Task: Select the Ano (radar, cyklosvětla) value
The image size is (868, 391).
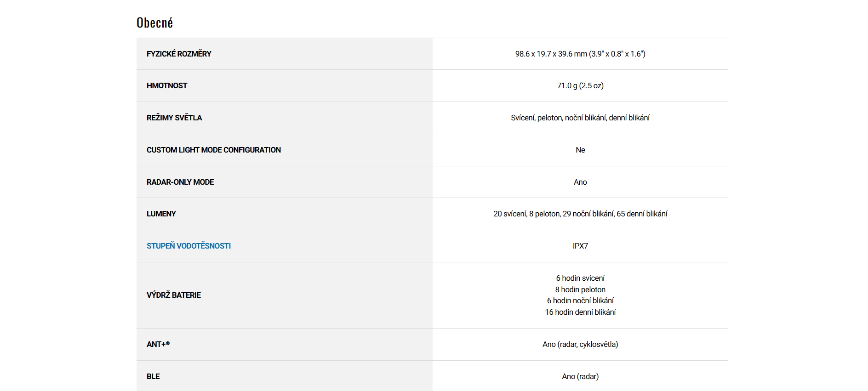Action: tap(580, 344)
